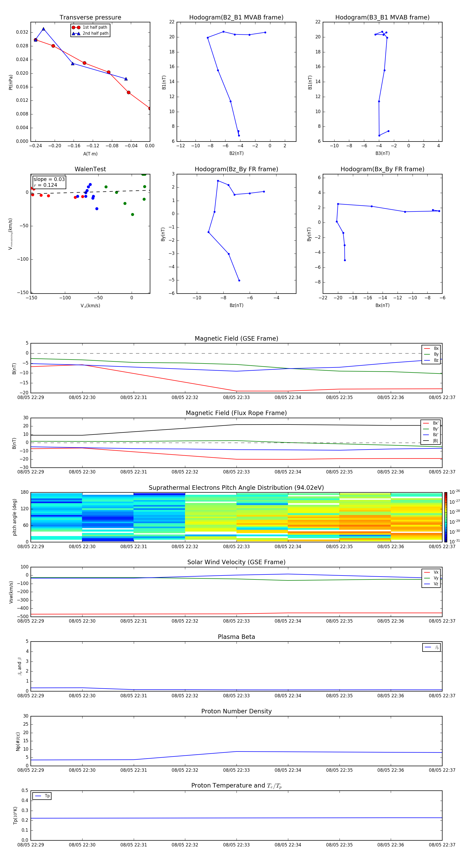This screenshot has width=473, height=868.
Task: Click the 'Vx' legend entry in velocity panel
Action: [431, 572]
